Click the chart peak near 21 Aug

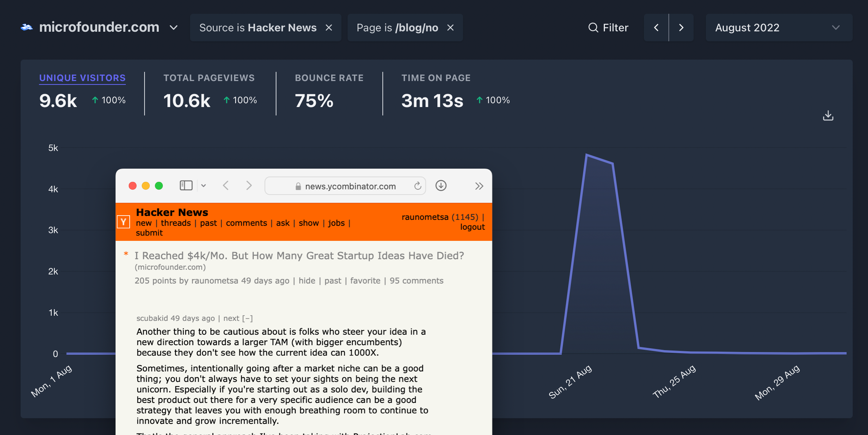pyautogui.click(x=587, y=154)
